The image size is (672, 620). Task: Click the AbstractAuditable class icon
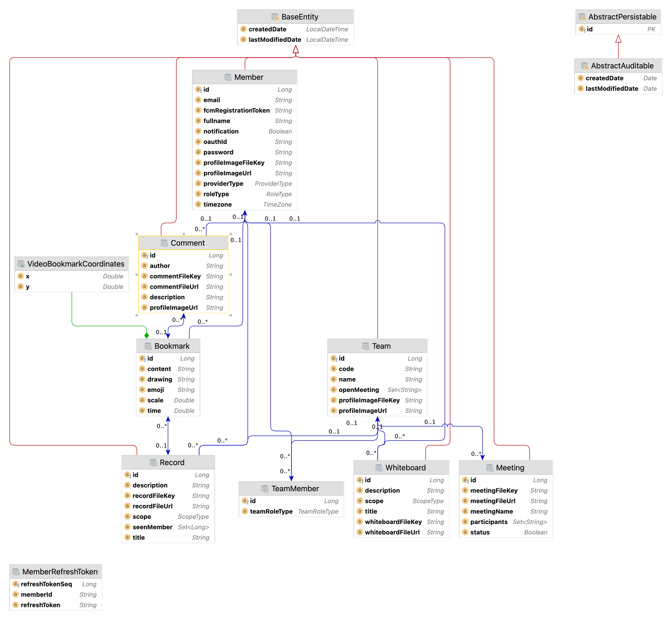pos(584,66)
